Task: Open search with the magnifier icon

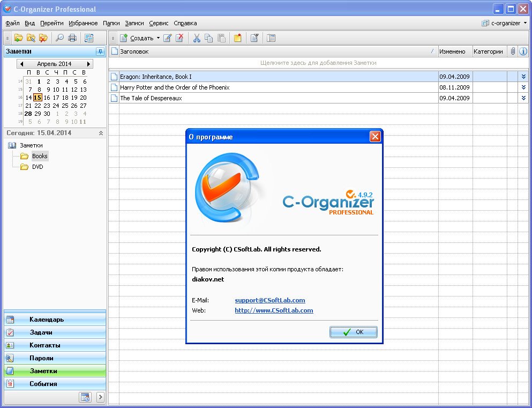Action: pyautogui.click(x=59, y=38)
